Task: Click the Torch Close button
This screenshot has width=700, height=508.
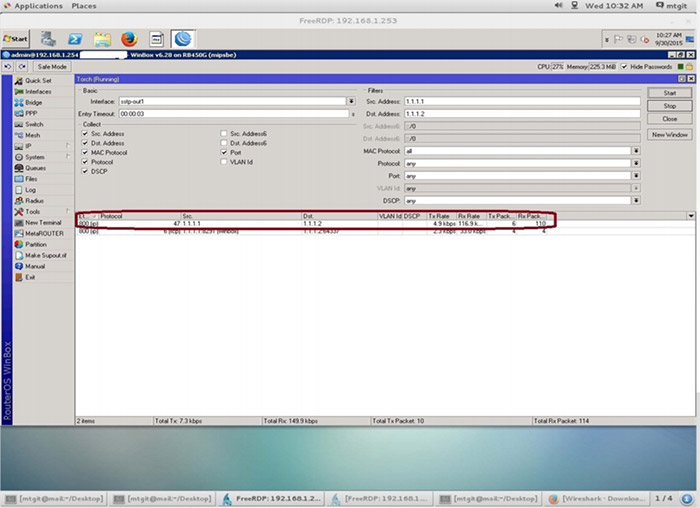Action: (x=669, y=119)
